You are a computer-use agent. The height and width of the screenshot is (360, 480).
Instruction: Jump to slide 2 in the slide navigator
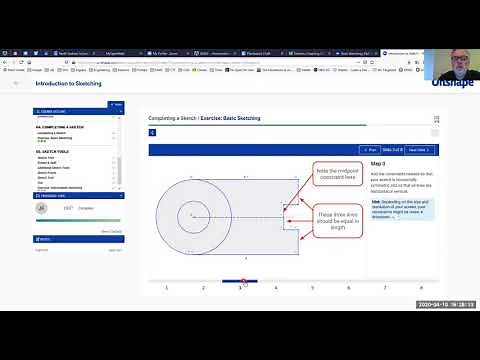(203, 287)
